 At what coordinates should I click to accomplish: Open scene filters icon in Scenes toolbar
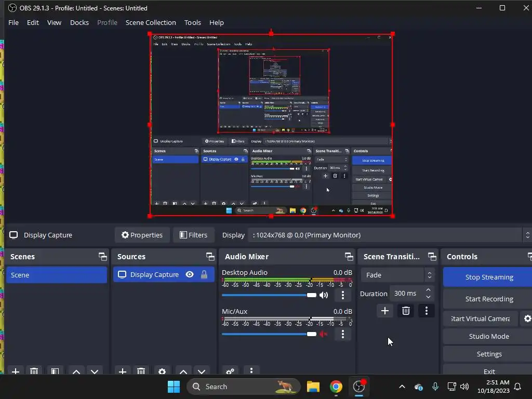(55, 371)
